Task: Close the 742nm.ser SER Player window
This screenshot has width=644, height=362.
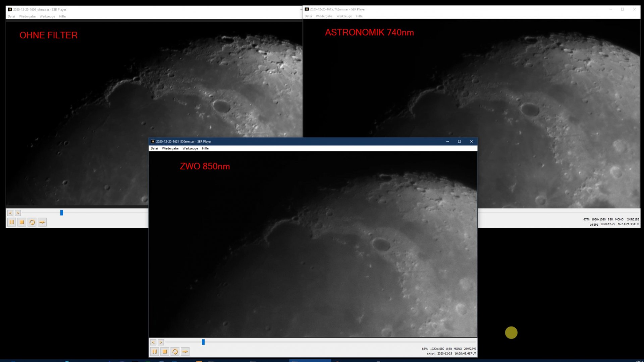Action: coord(634,9)
